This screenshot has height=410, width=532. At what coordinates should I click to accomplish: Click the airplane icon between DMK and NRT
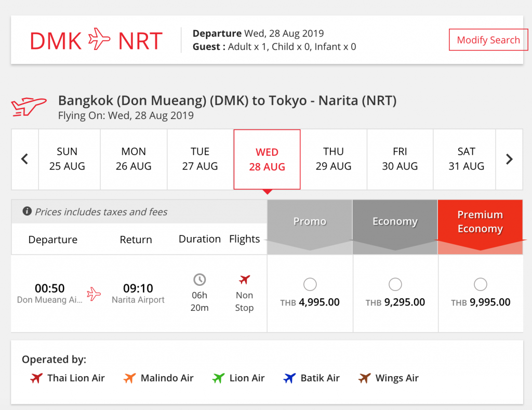99,39
